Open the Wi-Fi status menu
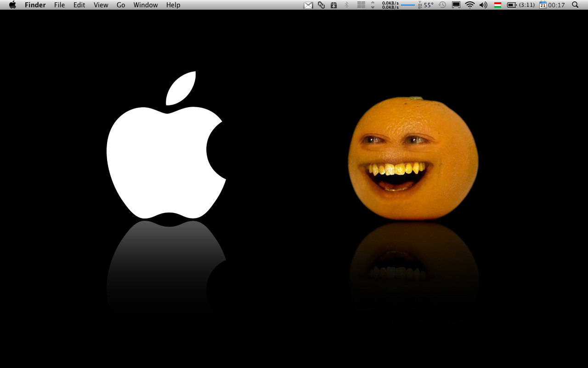The width and height of the screenshot is (588, 368). (x=469, y=5)
